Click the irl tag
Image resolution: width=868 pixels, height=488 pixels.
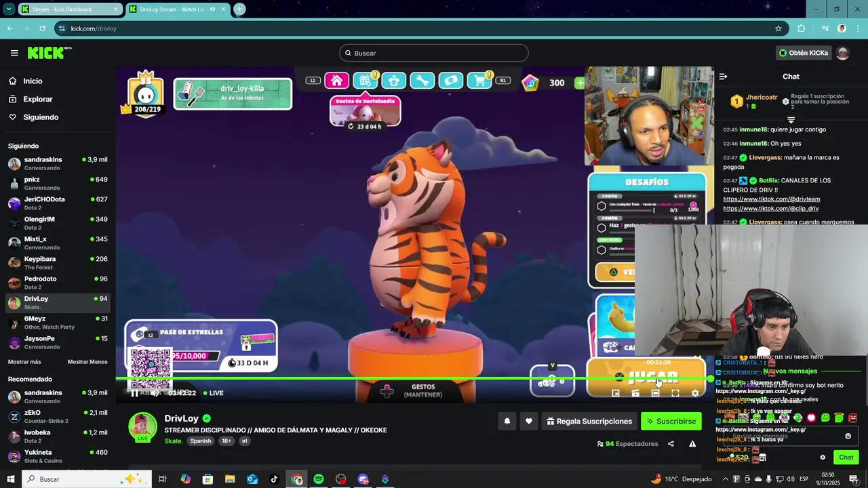[x=244, y=441]
